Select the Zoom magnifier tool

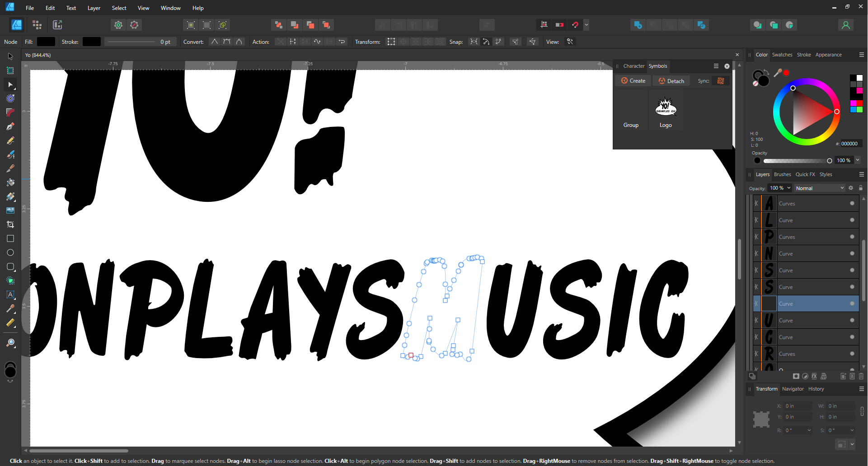click(10, 343)
